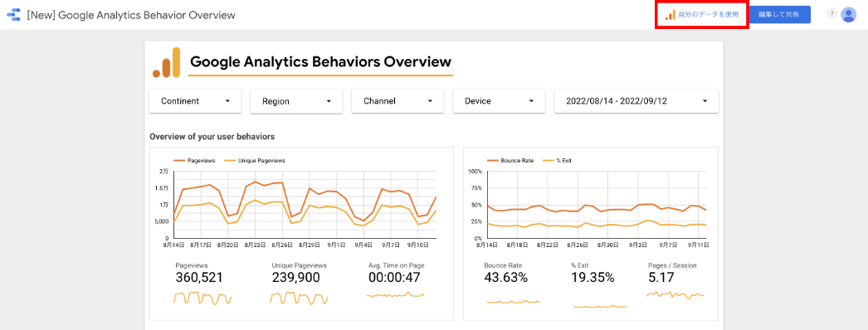Image resolution: width=868 pixels, height=330 pixels.
Task: Open the help question mark icon
Action: pos(832,14)
